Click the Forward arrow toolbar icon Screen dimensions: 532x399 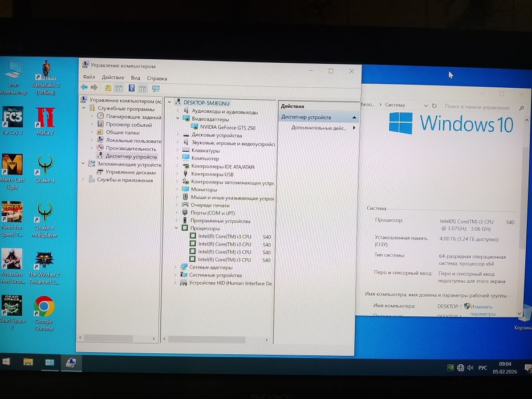[94, 88]
